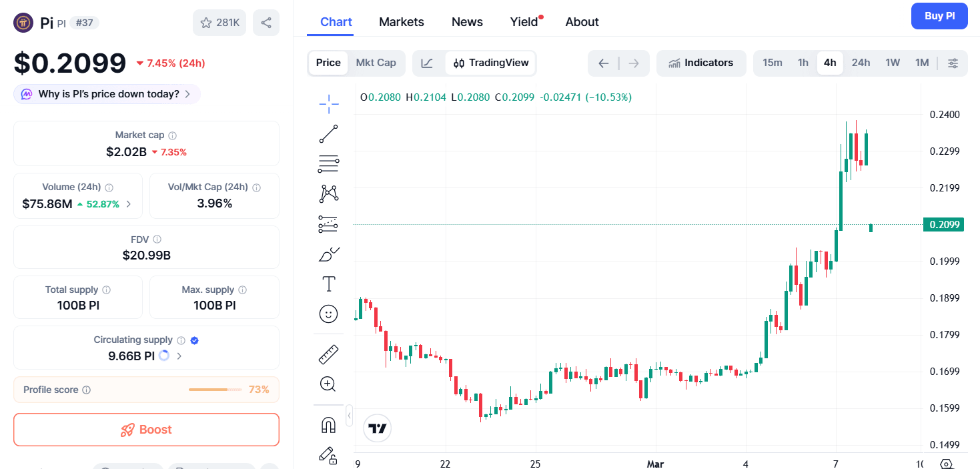Open the chart settings sliders menu
Viewport: 980px width, 469px height.
[x=953, y=63]
